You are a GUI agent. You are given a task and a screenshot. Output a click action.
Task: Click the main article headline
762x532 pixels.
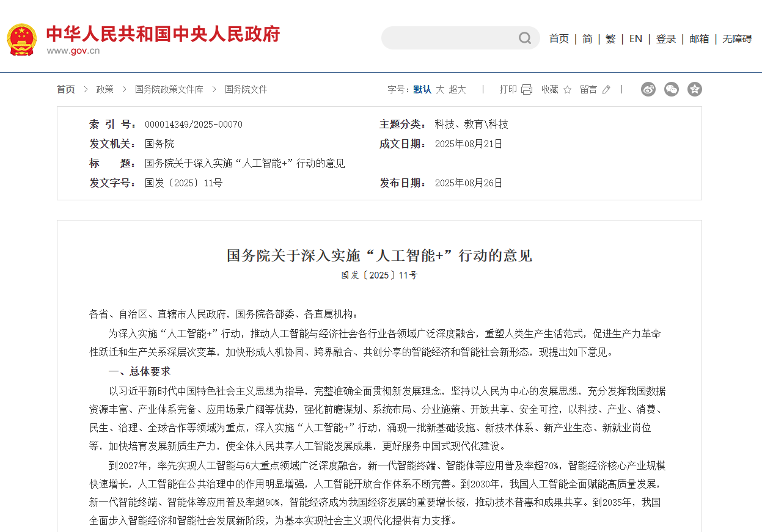pyautogui.click(x=379, y=255)
